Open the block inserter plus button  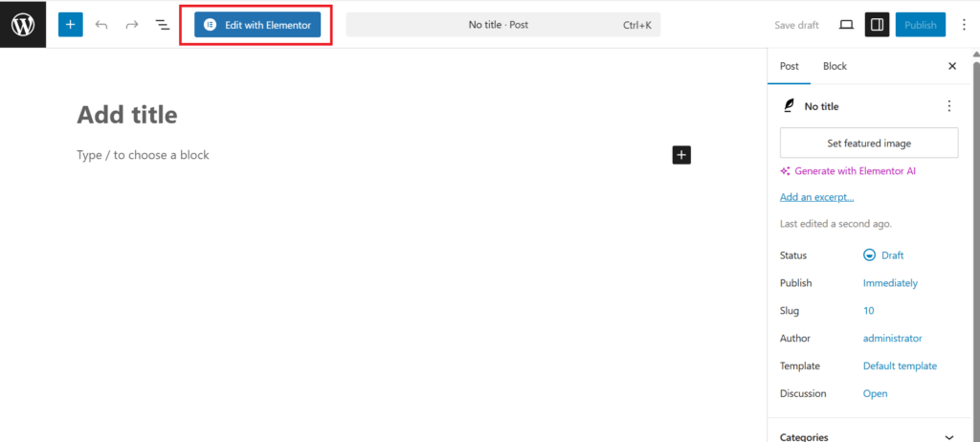(70, 25)
